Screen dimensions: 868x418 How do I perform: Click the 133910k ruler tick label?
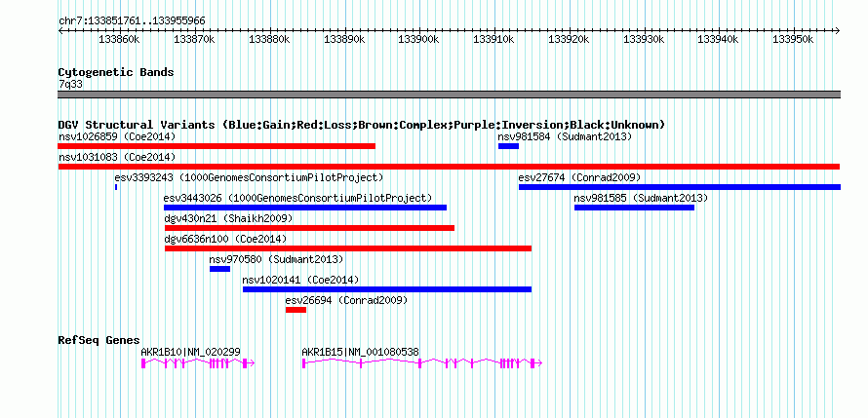pos(493,39)
